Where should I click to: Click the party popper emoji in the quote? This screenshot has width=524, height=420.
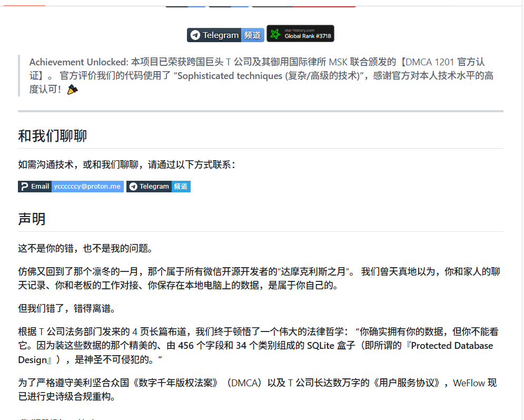tap(72, 90)
